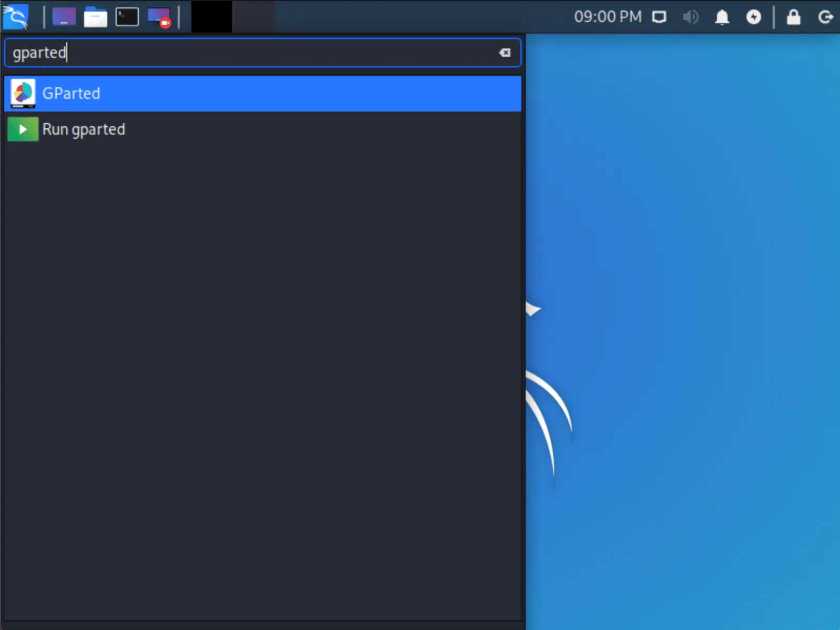Click the green Run play icon
The image size is (840, 630).
click(x=23, y=129)
